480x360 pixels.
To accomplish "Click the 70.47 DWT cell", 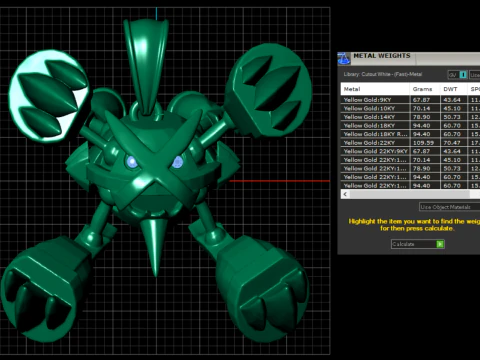I will coord(454,143).
